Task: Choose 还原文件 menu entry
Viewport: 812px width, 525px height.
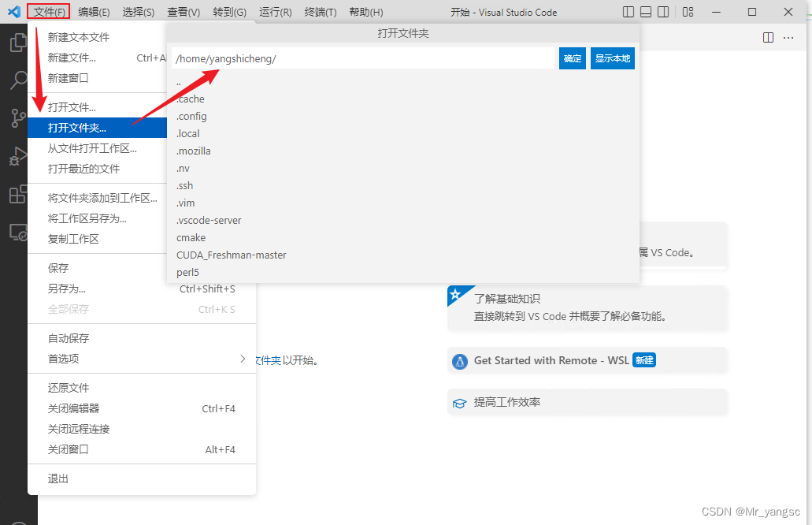Action: pos(142,388)
